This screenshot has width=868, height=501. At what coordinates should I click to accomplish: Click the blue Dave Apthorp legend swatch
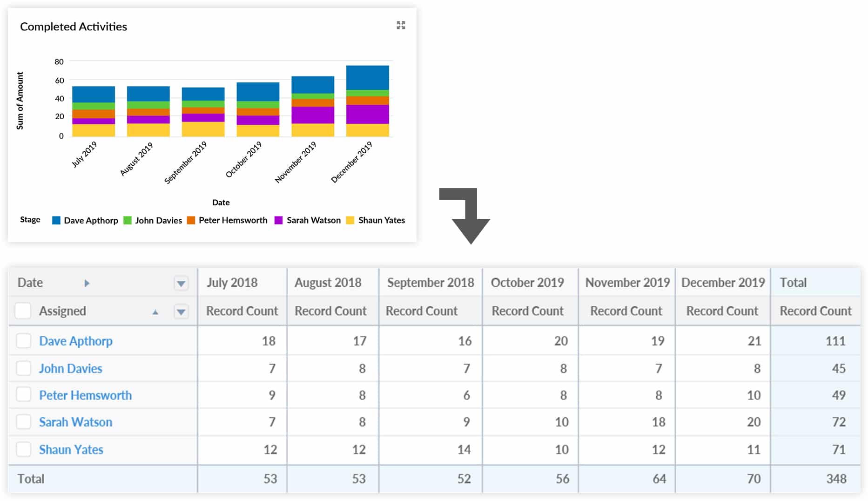(x=56, y=220)
